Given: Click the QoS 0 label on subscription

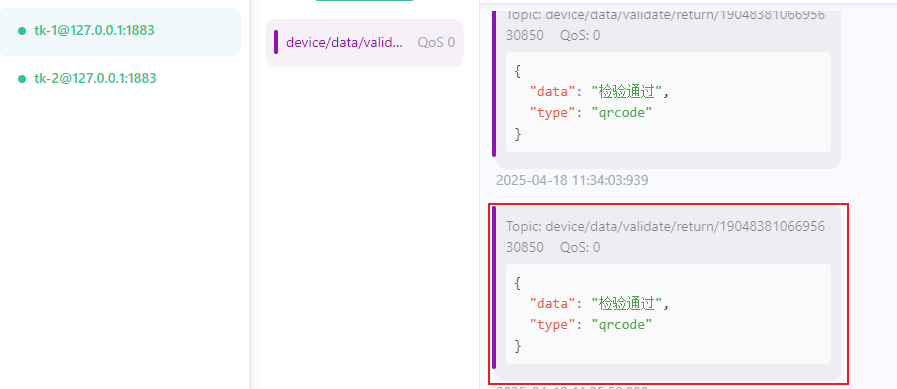Looking at the screenshot, I should [436, 42].
